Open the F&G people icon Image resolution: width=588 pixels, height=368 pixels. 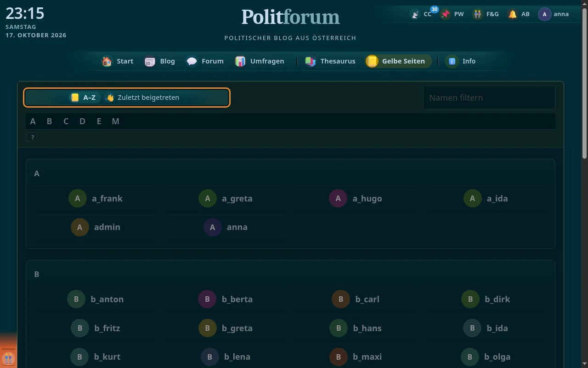(x=478, y=14)
